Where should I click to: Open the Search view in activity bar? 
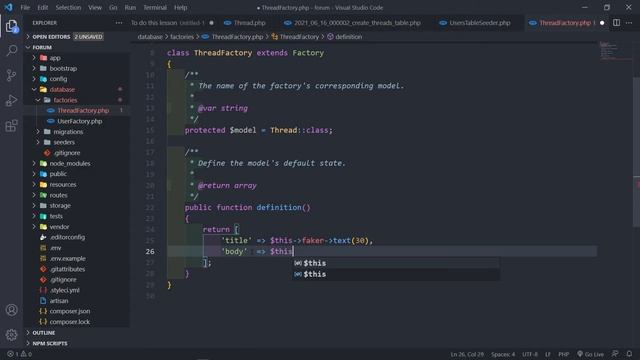click(x=11, y=51)
